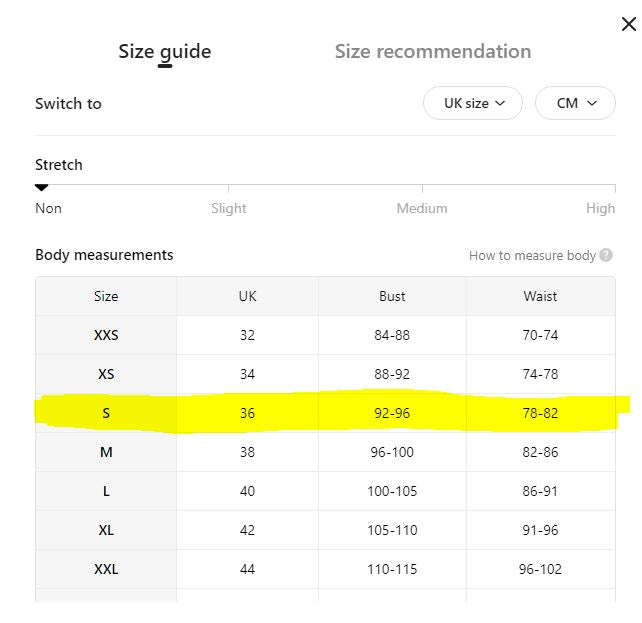Screen dimensions: 642x623
Task: Open the CM unit dropdown
Action: click(x=575, y=103)
